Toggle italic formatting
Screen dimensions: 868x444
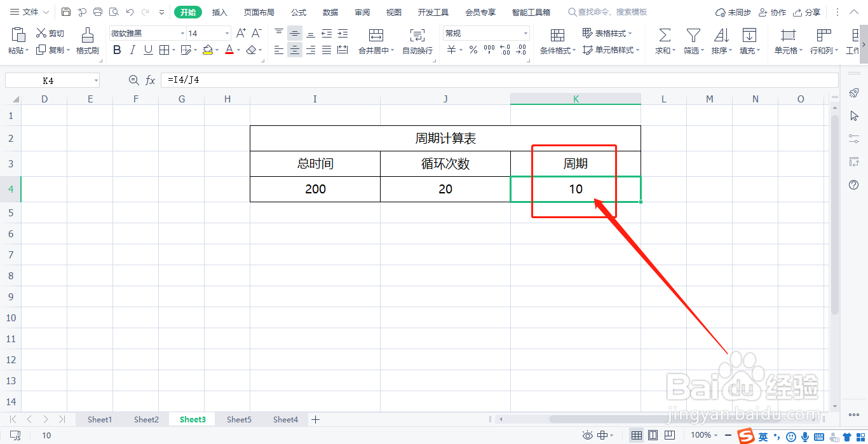coord(132,50)
